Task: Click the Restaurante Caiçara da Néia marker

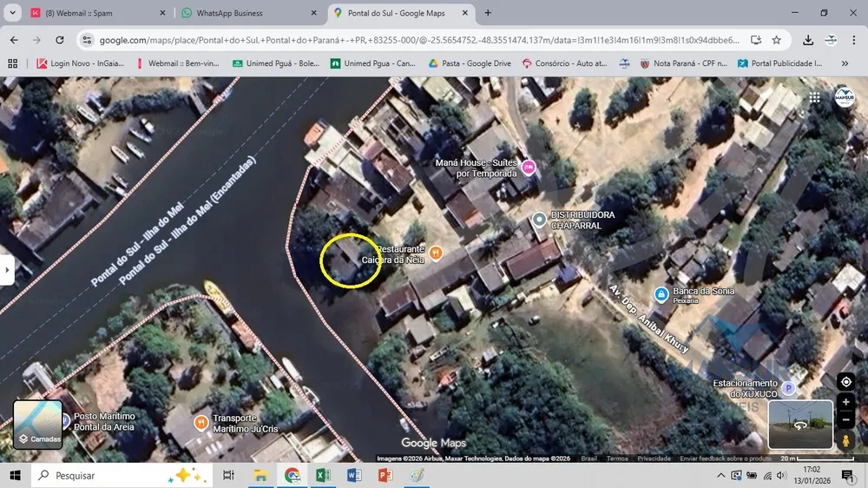Action: coord(437,254)
